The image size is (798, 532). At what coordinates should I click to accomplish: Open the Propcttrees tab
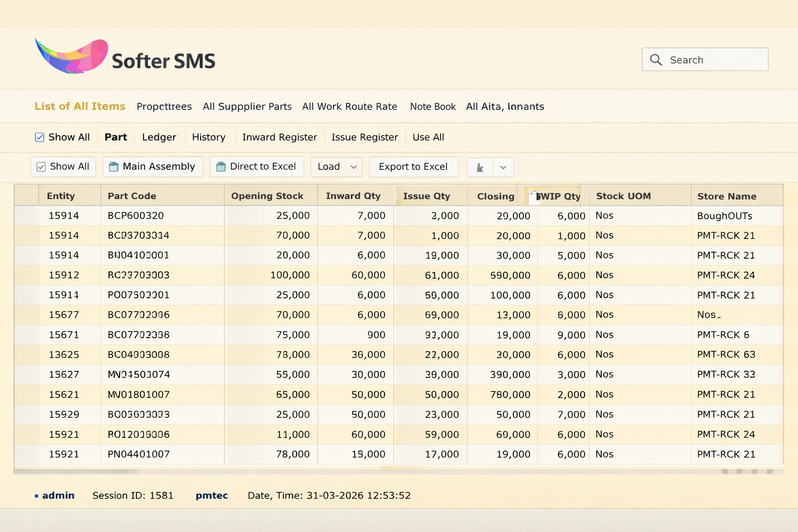pyautogui.click(x=164, y=107)
